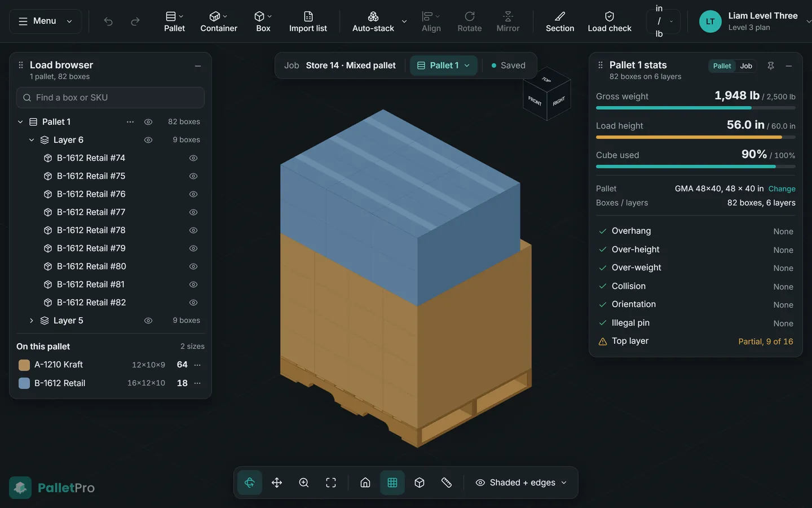Toggle visibility of B-1612 Retail #78
Screen dimensions: 812x508
pos(193,230)
